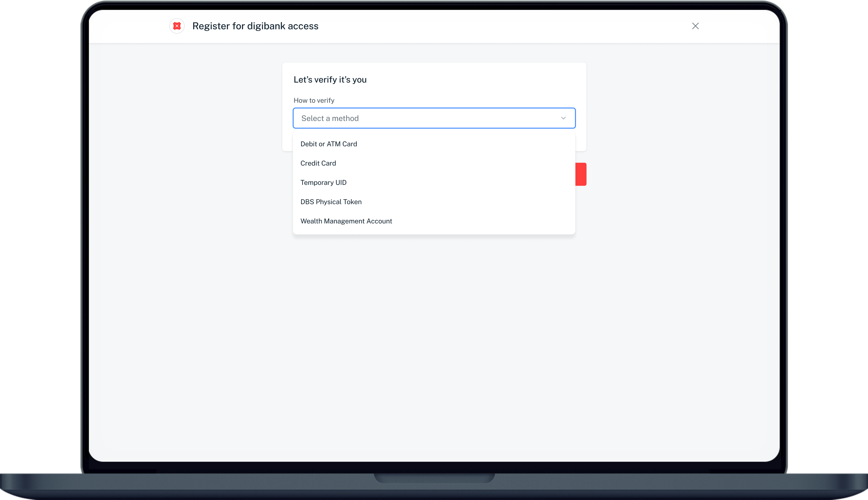This screenshot has width=868, height=500.
Task: Click the DBS logo icon
Action: (x=177, y=26)
